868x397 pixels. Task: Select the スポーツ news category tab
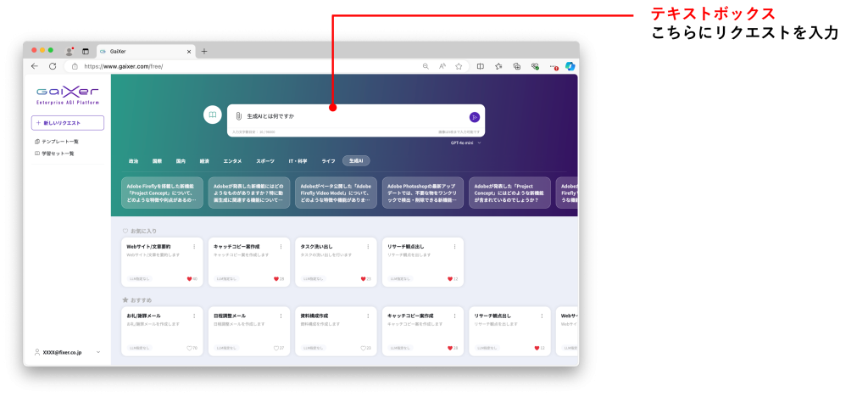(x=265, y=160)
